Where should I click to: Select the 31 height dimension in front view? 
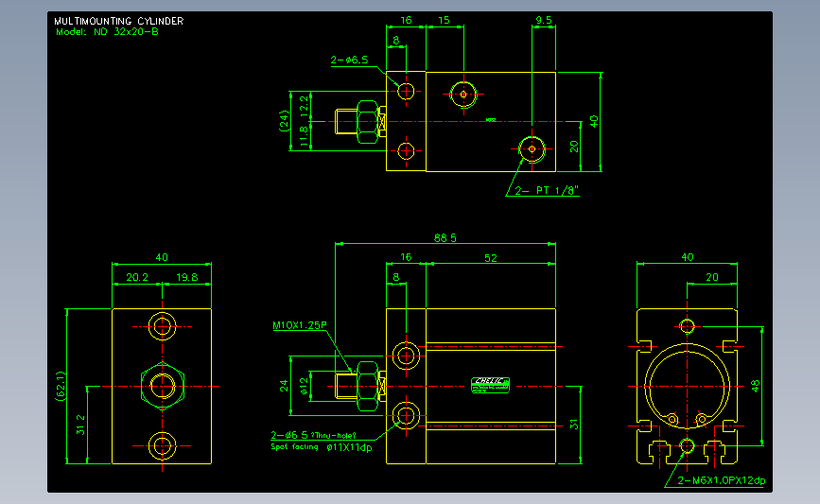click(x=574, y=425)
